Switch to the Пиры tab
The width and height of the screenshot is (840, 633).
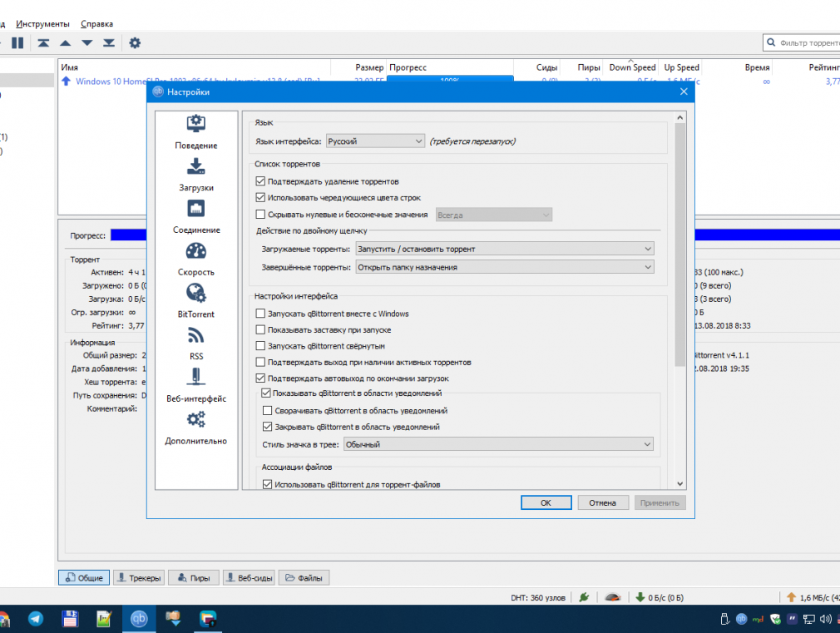click(x=194, y=578)
